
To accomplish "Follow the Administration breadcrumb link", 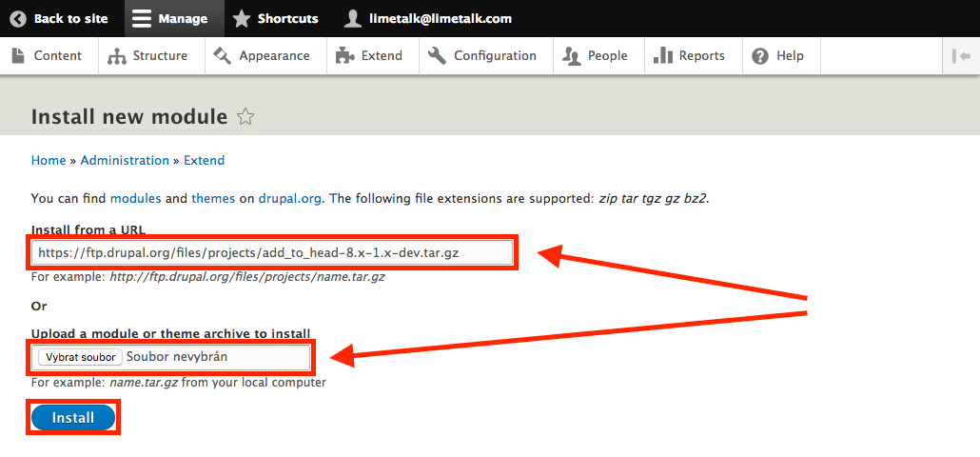I will point(125,160).
